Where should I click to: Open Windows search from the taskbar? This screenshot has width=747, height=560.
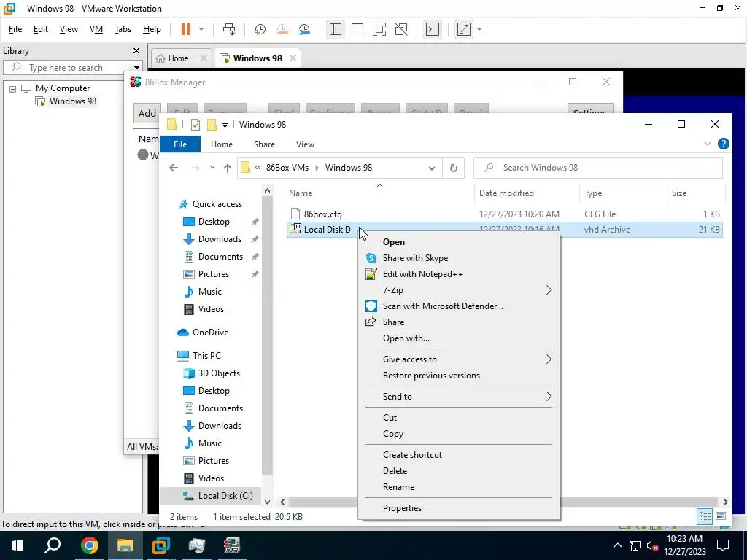[x=53, y=545]
